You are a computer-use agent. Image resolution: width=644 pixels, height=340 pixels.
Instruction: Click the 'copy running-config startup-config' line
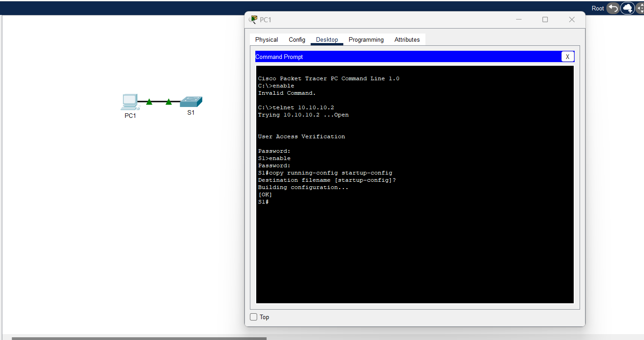pos(325,173)
